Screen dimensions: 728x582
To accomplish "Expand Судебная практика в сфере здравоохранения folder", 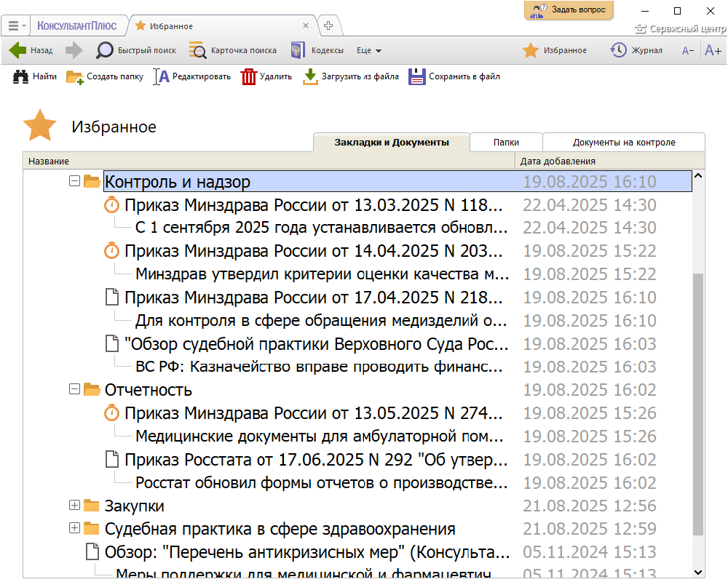I will click(74, 528).
